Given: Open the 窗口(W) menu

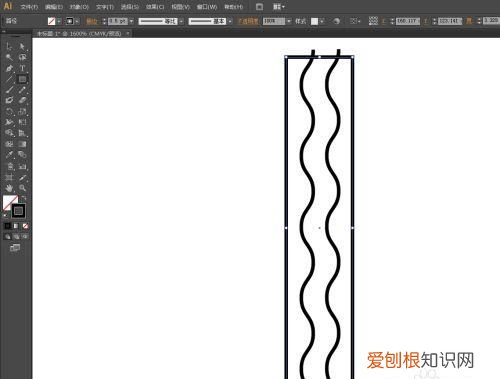Looking at the screenshot, I should pos(207,7).
